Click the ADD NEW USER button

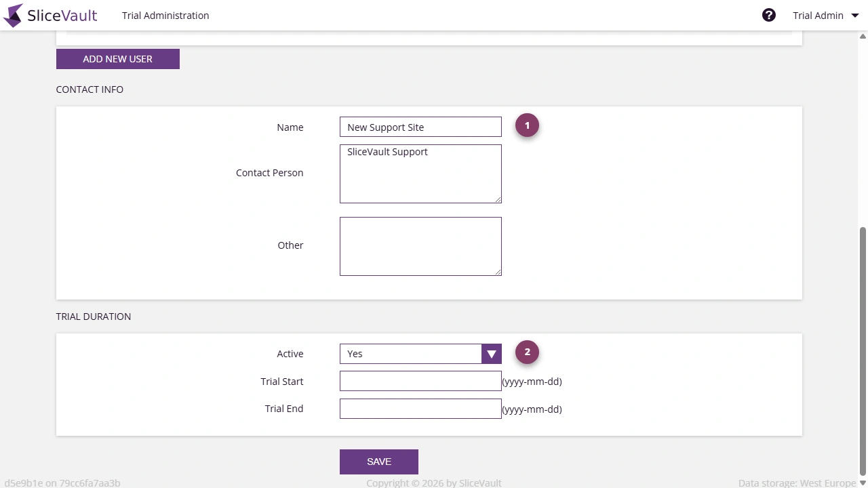point(117,59)
